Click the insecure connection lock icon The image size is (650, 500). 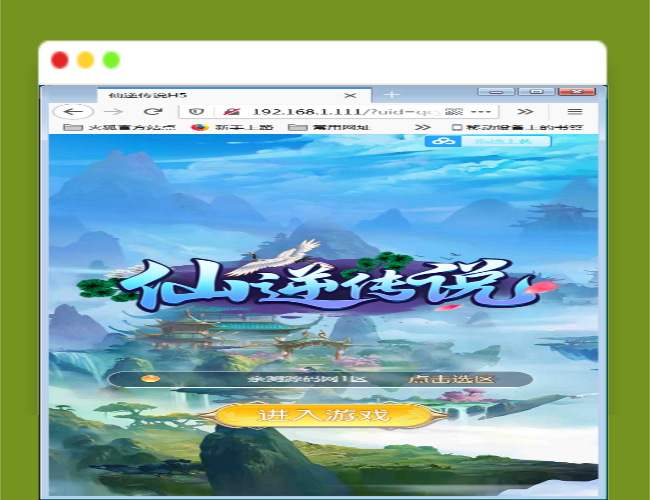tap(231, 112)
